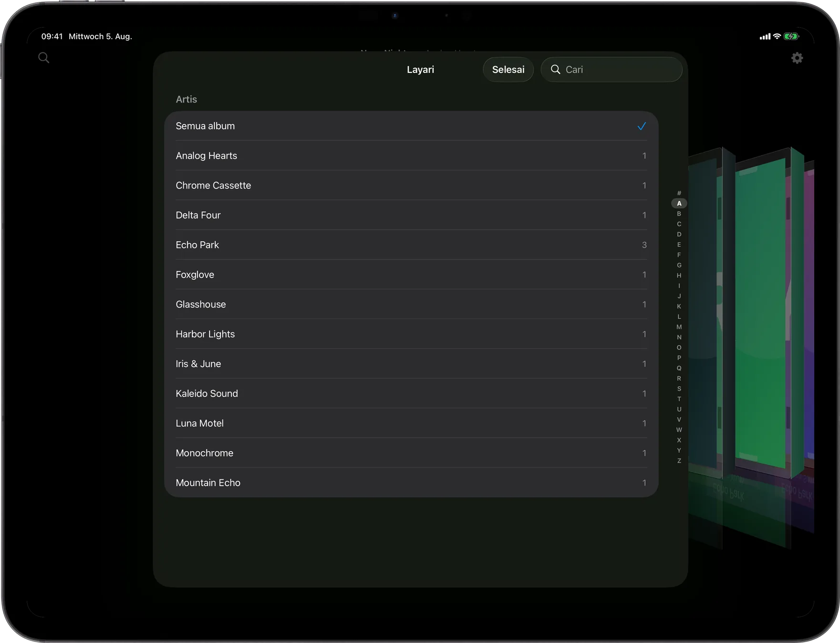Open the Kaleido Sound artist entry
The height and width of the screenshot is (643, 840).
pyautogui.click(x=411, y=394)
